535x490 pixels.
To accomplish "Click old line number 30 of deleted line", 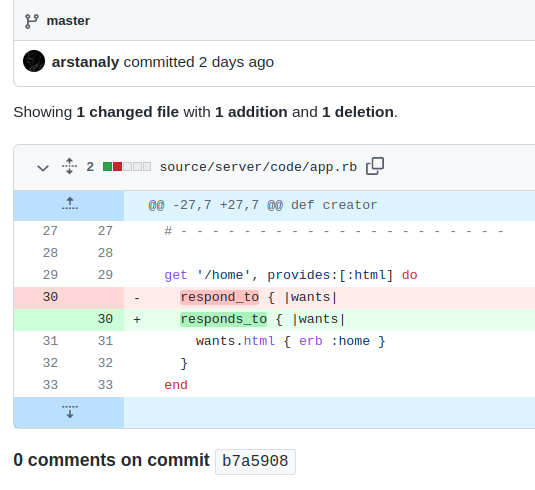I will 50,297.
